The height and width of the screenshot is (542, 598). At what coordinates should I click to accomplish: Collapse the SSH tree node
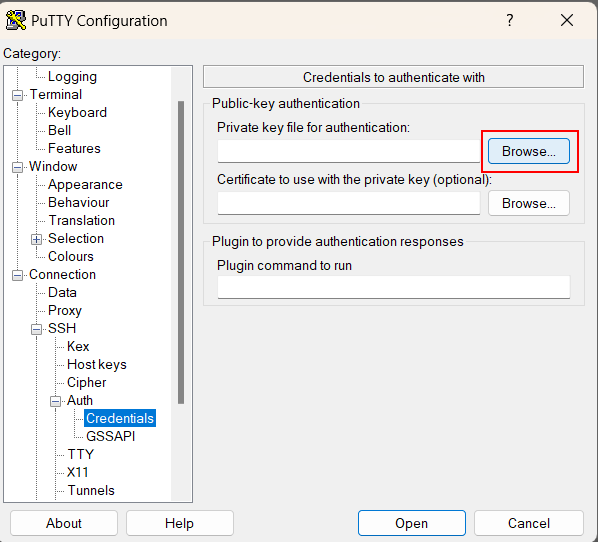coord(36,329)
